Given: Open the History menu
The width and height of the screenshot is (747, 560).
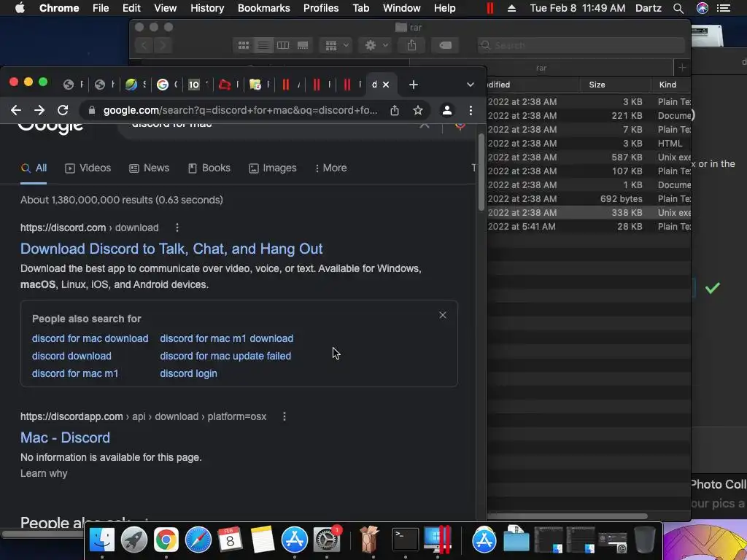Looking at the screenshot, I should coord(207,8).
